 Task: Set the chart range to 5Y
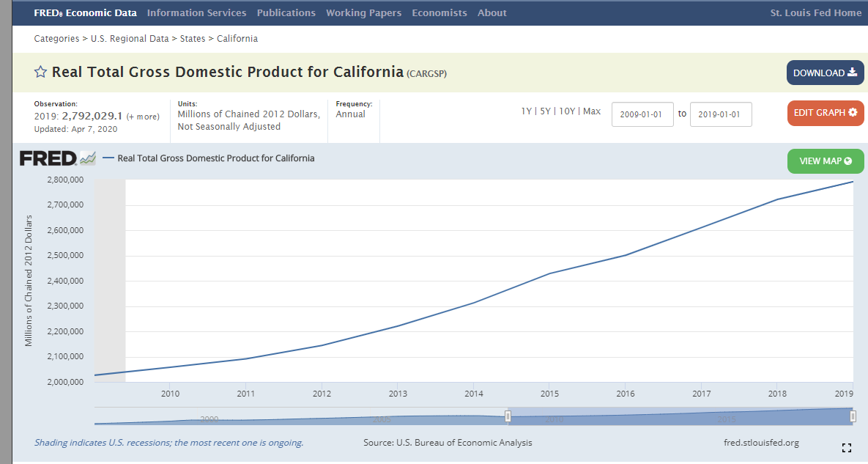coord(545,111)
